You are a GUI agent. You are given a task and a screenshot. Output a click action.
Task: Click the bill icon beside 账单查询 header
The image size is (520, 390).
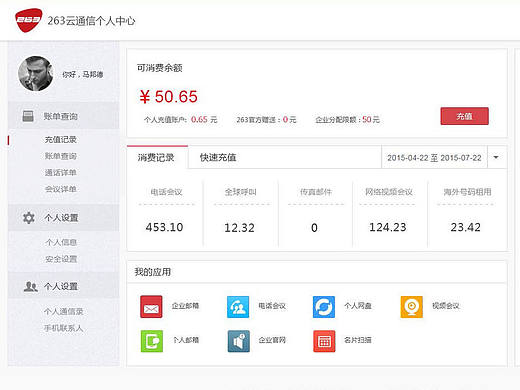point(28,116)
